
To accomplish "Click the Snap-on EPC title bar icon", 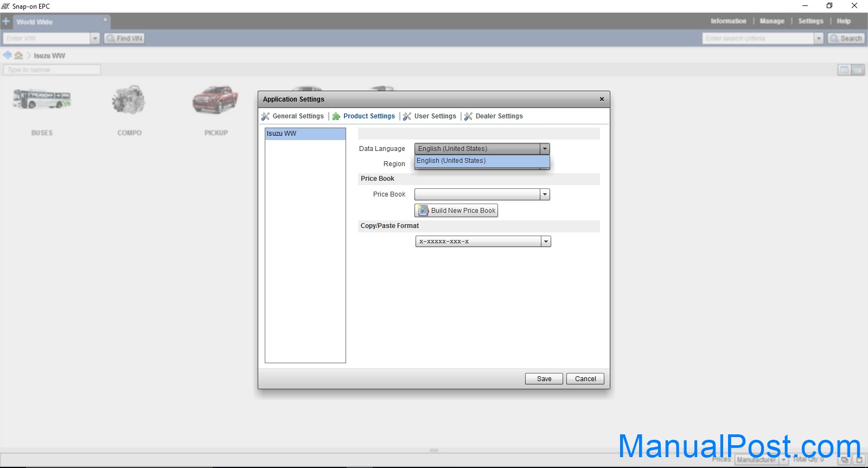I will pyautogui.click(x=5, y=6).
